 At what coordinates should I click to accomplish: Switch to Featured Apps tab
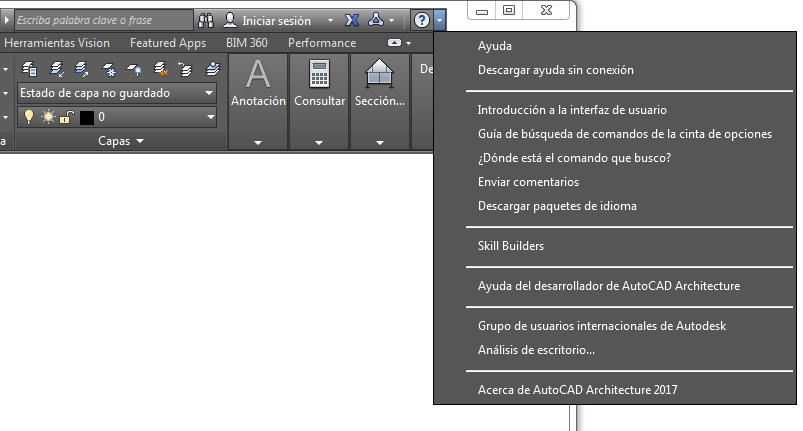pyautogui.click(x=168, y=43)
